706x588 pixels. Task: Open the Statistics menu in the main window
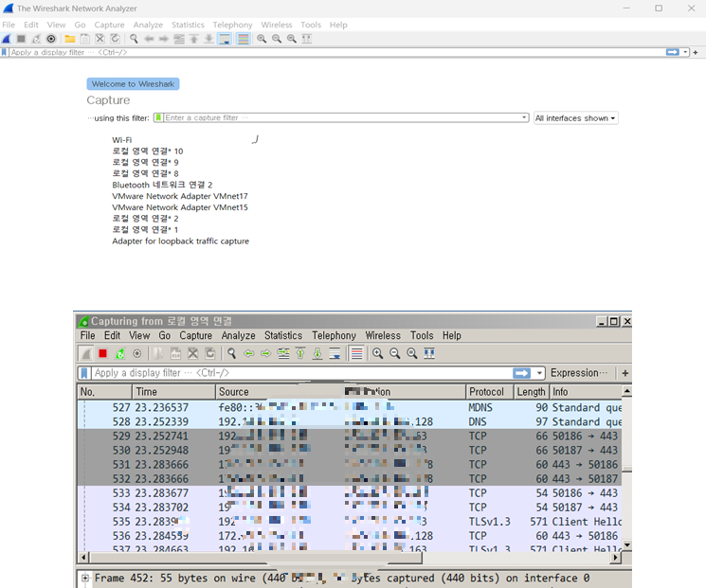[188, 25]
